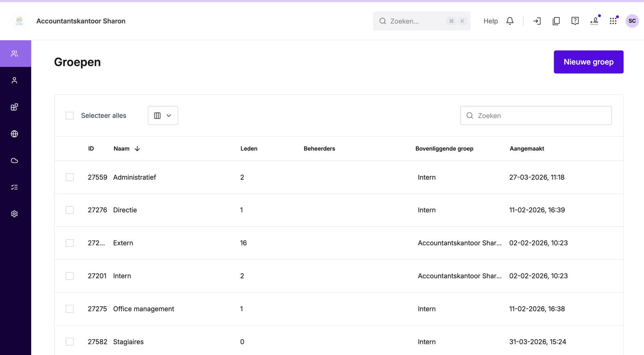Select the Administratief group checkbox
The image size is (644, 355).
pyautogui.click(x=70, y=177)
